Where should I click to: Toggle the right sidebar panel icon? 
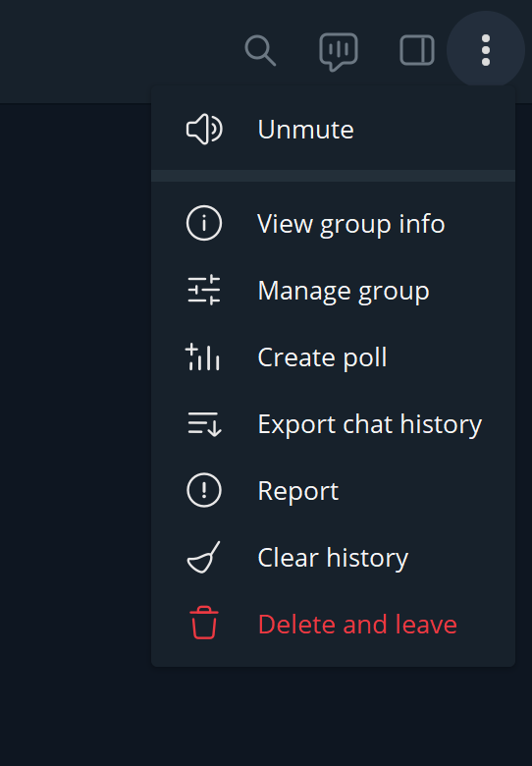coord(417,50)
